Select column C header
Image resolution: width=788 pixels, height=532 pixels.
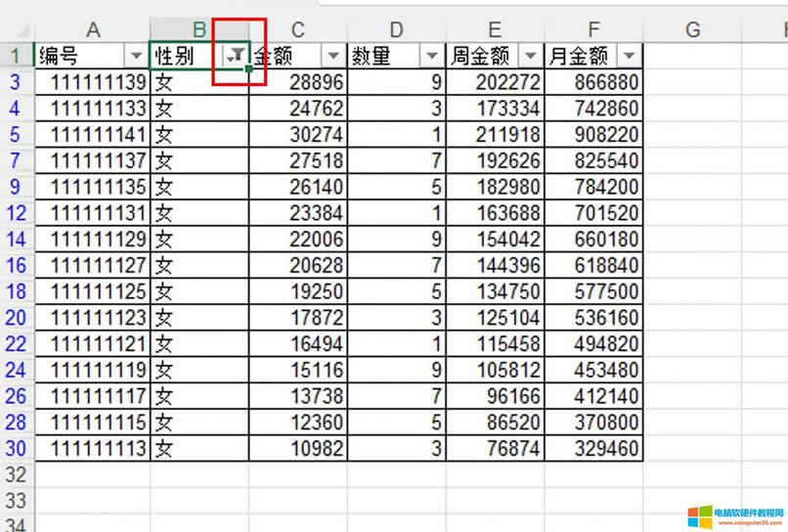click(x=298, y=30)
